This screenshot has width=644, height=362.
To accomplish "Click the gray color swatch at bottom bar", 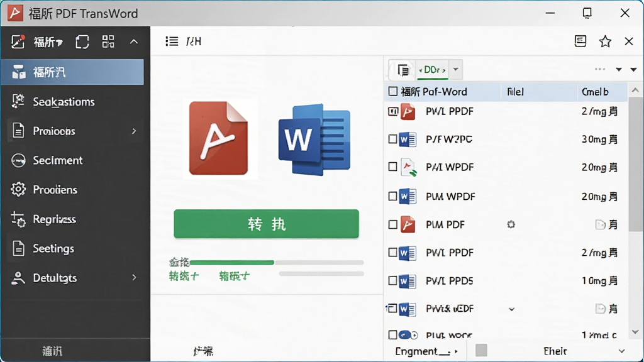I will tap(481, 351).
